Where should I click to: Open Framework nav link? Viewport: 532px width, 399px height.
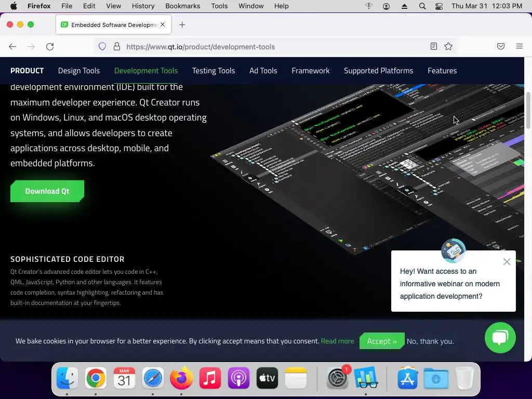click(311, 71)
